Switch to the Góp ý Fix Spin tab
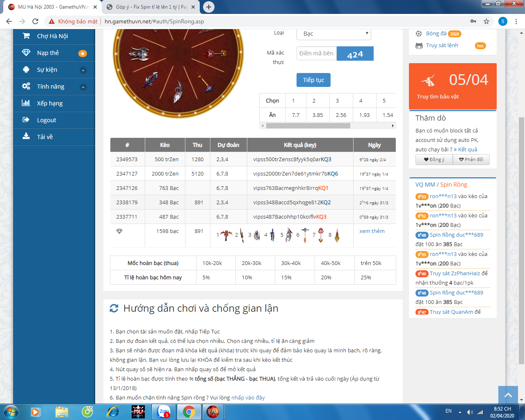525x420 pixels. [x=151, y=7]
